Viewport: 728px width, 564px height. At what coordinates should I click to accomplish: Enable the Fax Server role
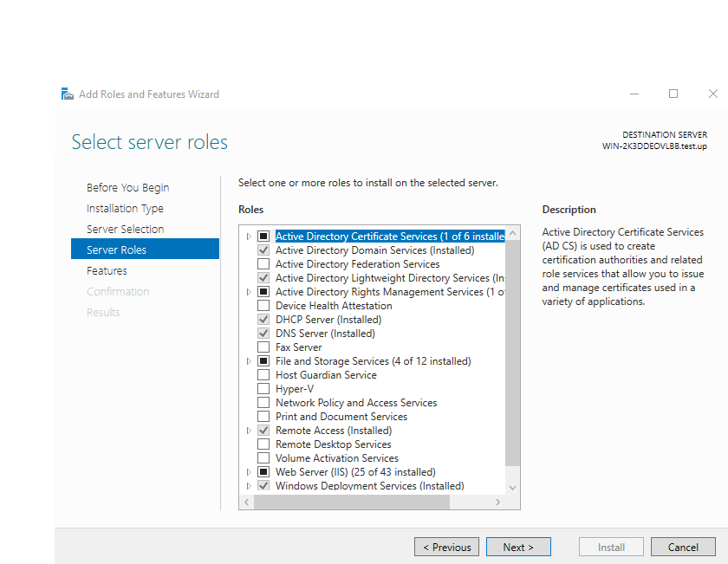tap(263, 347)
